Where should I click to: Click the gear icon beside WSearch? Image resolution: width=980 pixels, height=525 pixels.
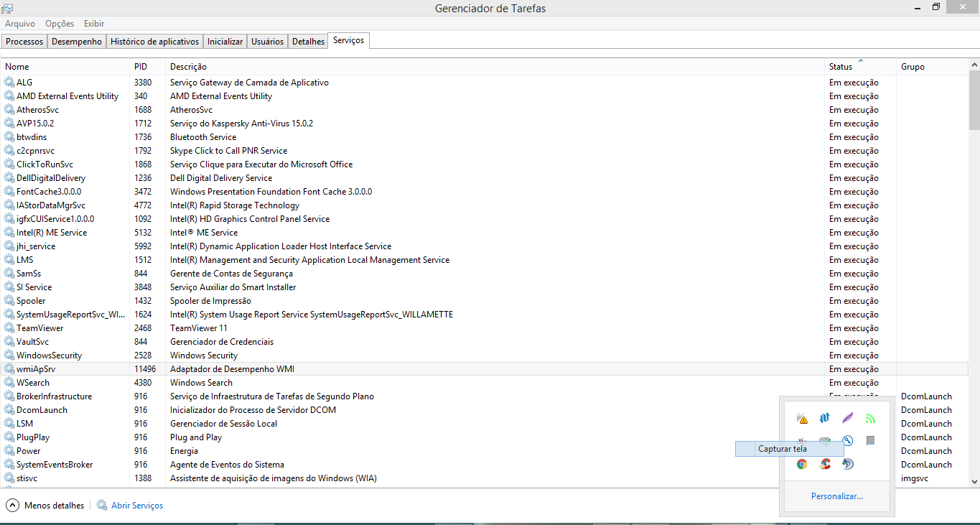[9, 383]
